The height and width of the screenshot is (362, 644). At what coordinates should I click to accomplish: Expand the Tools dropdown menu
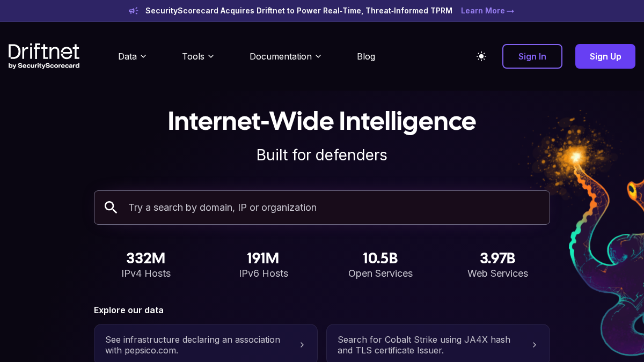[x=197, y=56]
